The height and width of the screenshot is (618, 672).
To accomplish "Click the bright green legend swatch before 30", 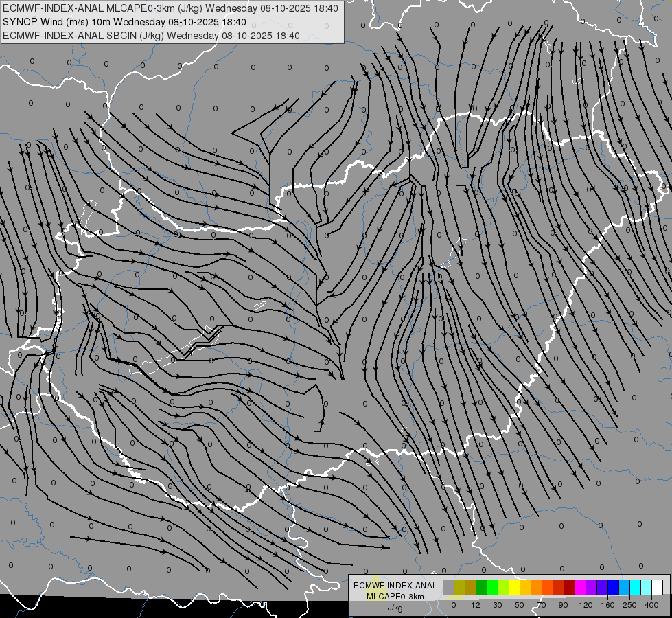I will coord(493,588).
